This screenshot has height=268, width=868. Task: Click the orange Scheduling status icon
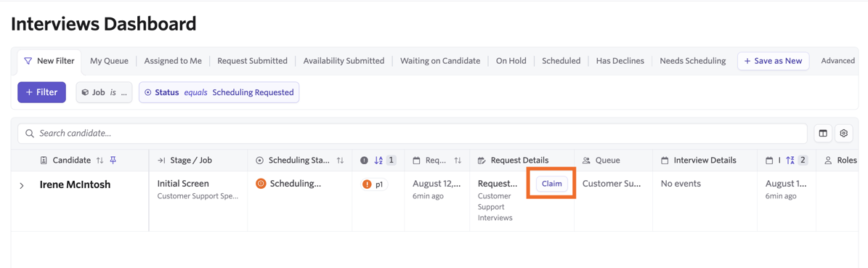[x=261, y=184]
